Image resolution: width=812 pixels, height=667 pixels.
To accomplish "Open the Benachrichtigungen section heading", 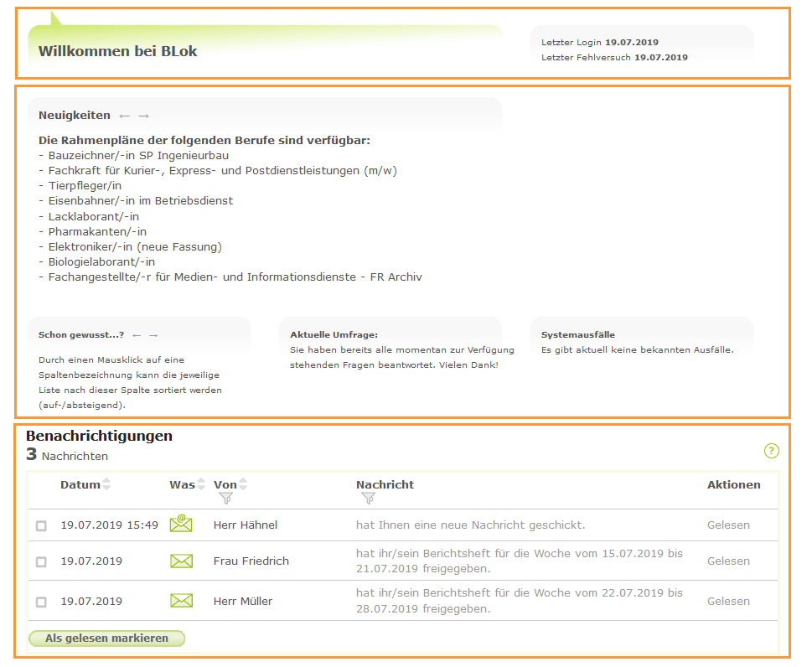I will pyautogui.click(x=99, y=436).
